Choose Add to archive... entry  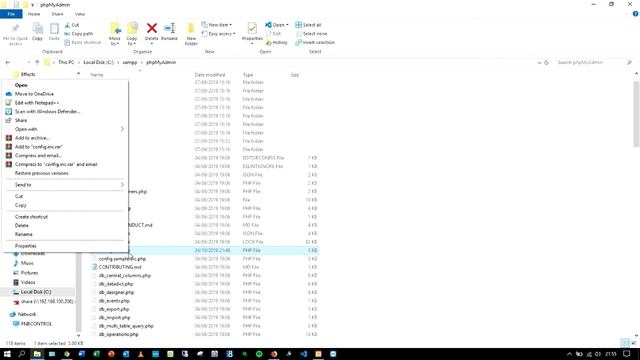(x=65, y=138)
